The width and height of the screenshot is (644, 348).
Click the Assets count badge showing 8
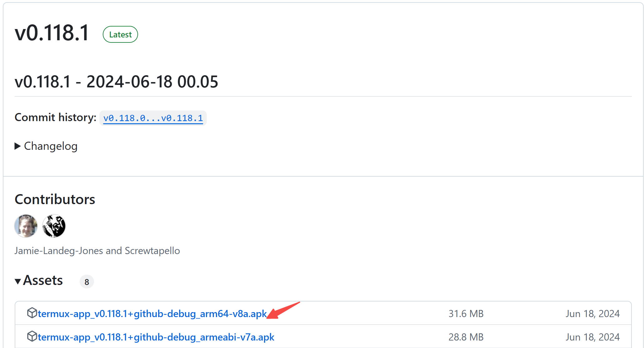coord(87,282)
